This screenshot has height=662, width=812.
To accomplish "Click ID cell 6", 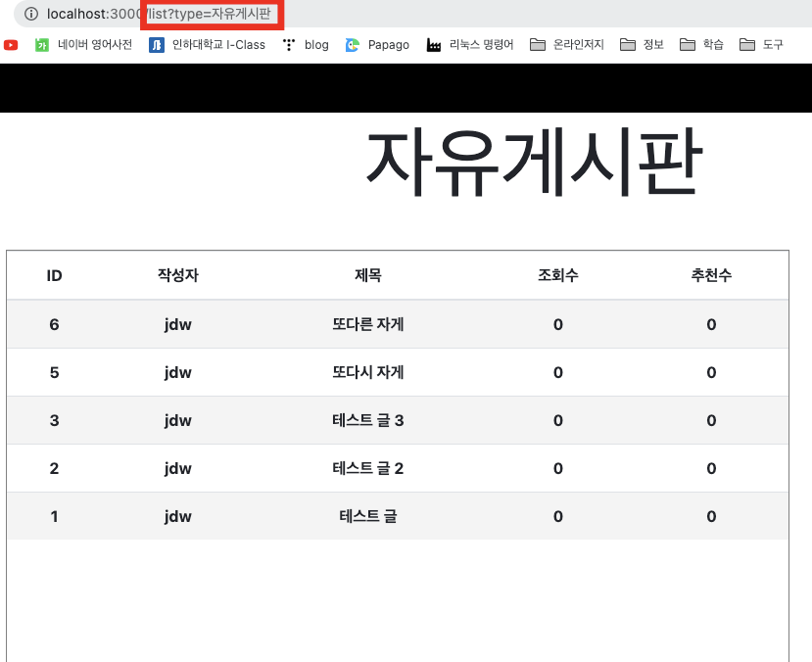I will (55, 324).
